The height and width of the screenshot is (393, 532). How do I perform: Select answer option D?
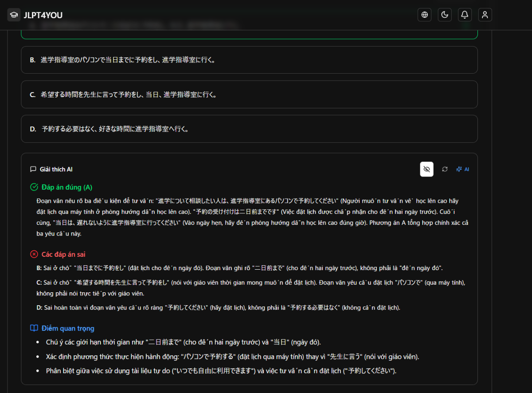(249, 129)
